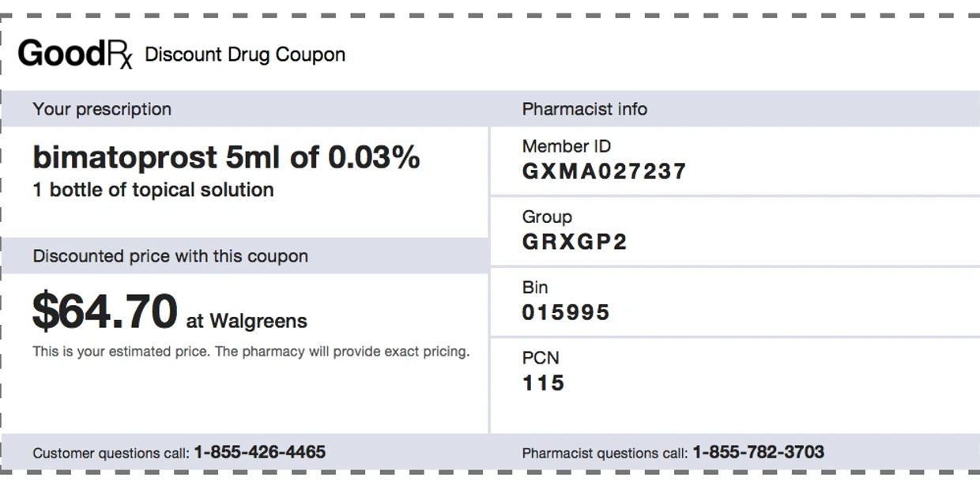980x490 pixels.
Task: Click the GoodRx logo
Action: coord(76,55)
